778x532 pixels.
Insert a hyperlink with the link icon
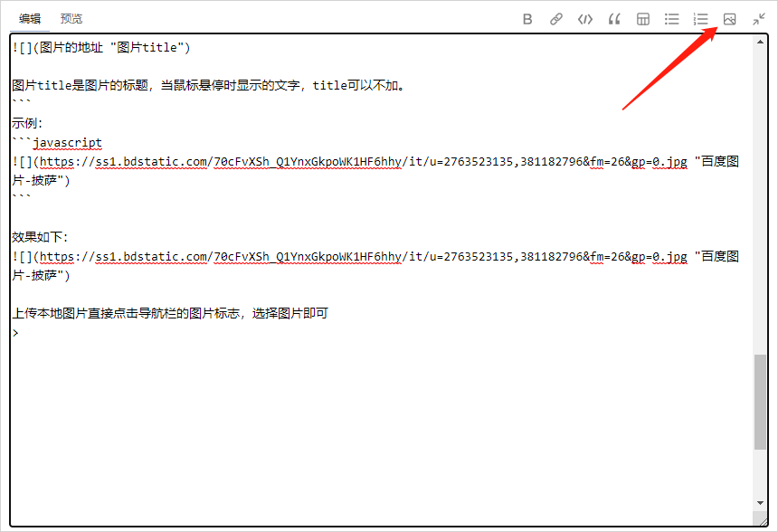(x=556, y=19)
